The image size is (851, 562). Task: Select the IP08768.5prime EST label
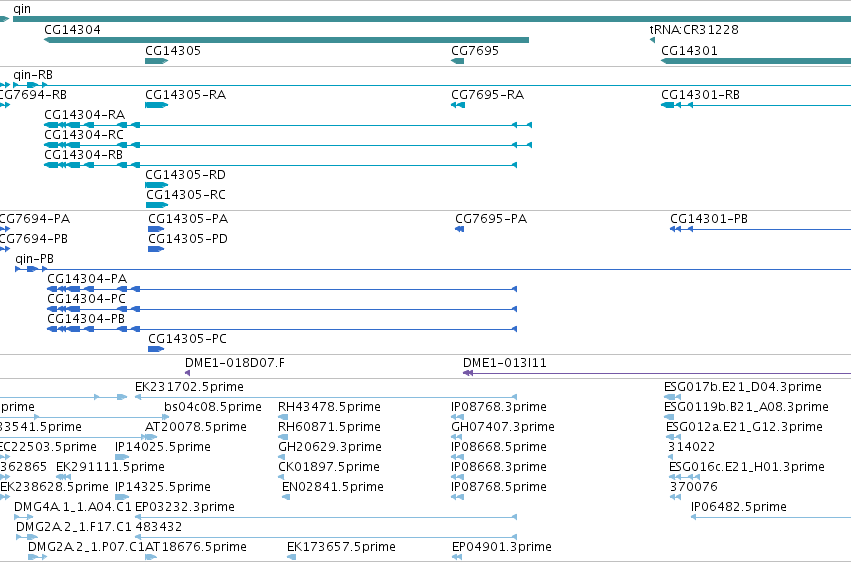click(499, 487)
